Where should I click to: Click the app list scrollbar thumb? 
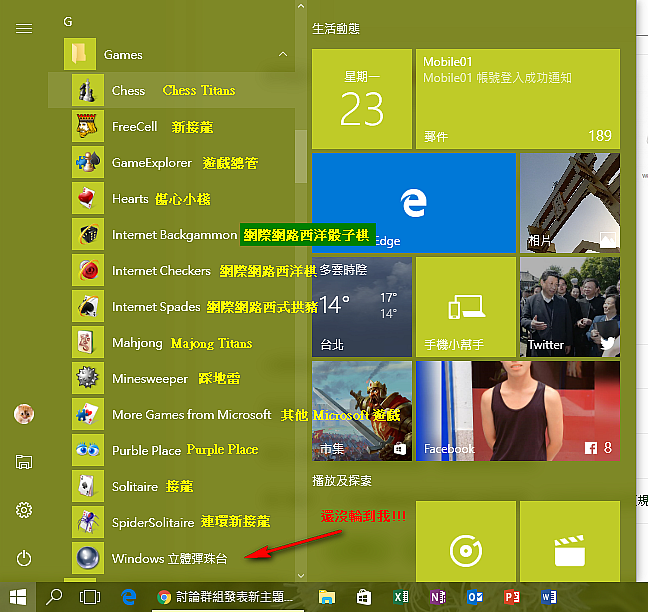click(301, 156)
